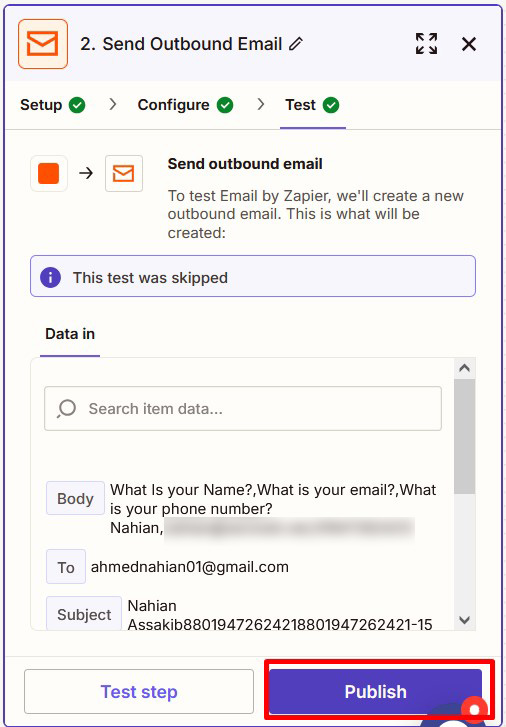Click green checkmark beside Setup
The width and height of the screenshot is (506, 727).
point(77,105)
